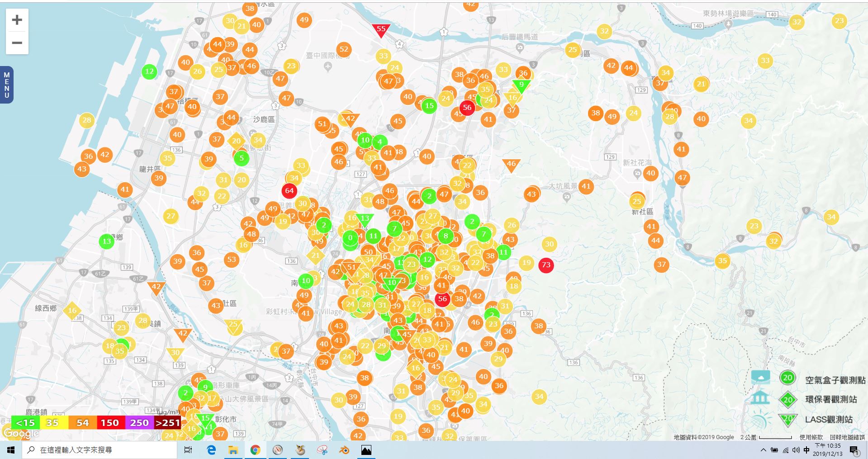Click the 龍井區 district label
Image resolution: width=868 pixels, height=459 pixels.
[150, 169]
